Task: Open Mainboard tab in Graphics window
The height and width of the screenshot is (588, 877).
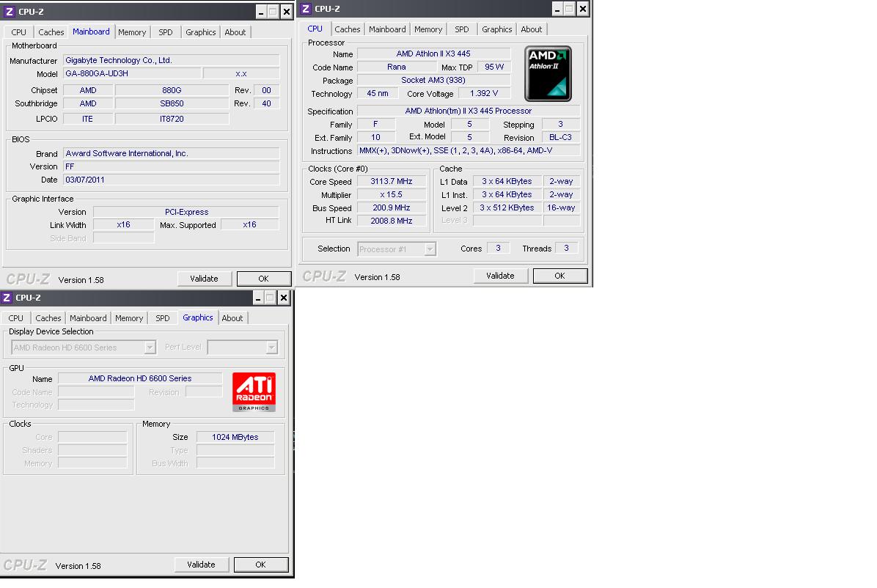Action: [88, 318]
